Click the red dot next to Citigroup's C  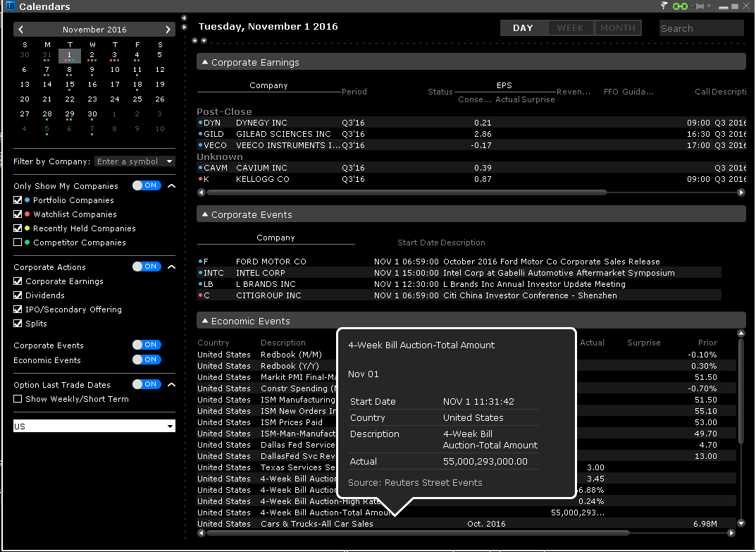[x=201, y=295]
